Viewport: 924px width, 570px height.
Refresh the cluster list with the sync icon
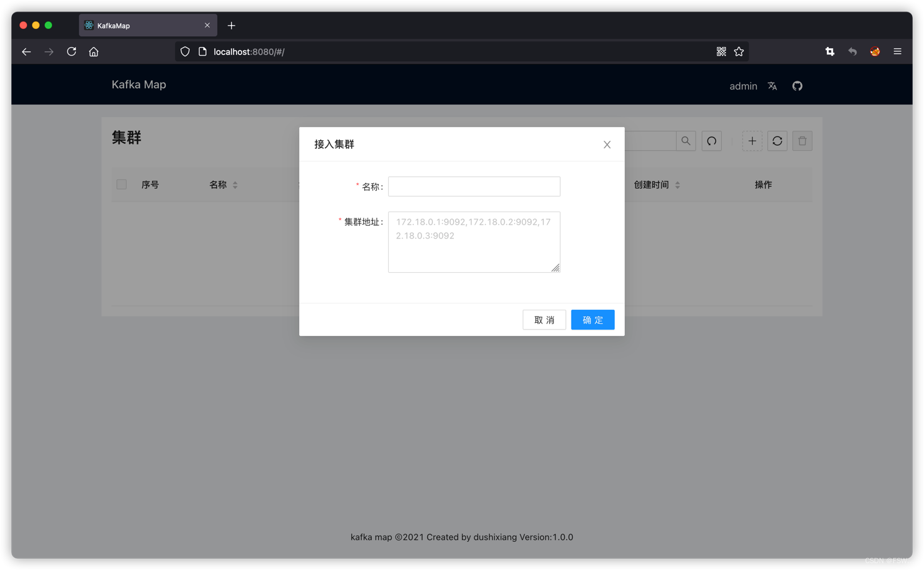[777, 141]
